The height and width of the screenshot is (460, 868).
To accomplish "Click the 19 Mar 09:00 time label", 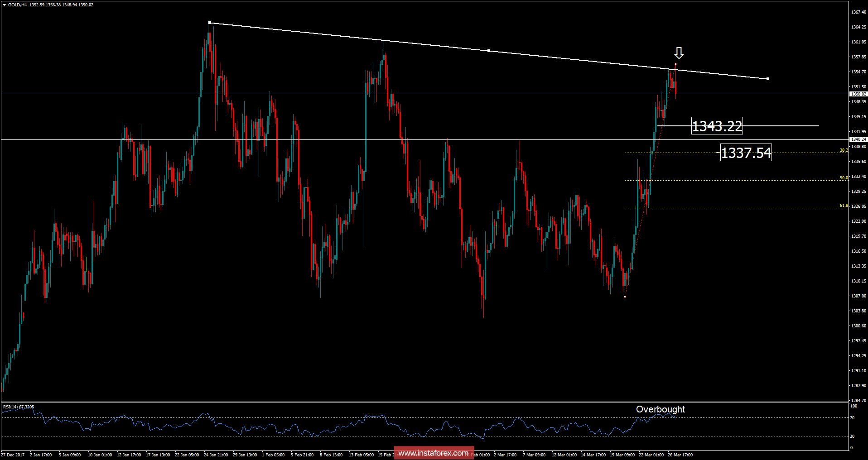I will (x=622, y=455).
